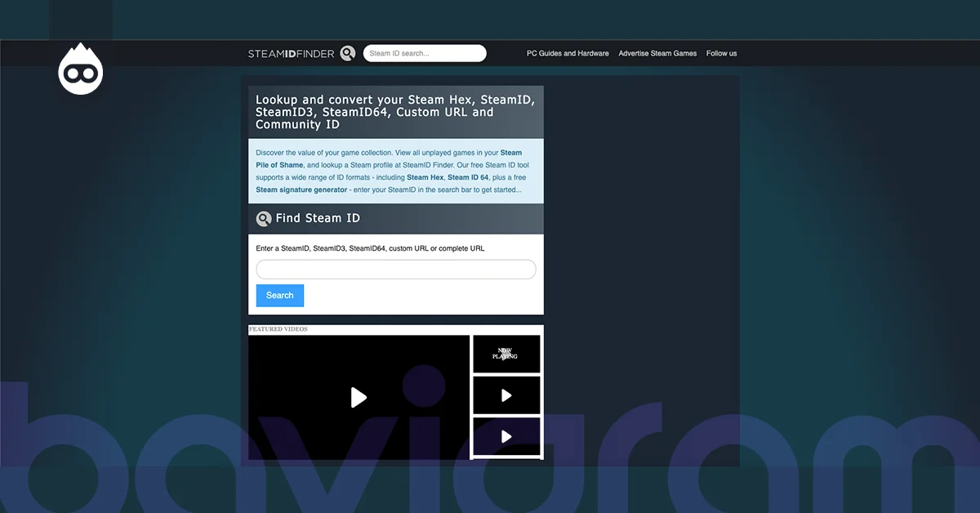Screen dimensions: 980x513
Task: Click the SteamID entry field under Find Steam ID
Action: coord(395,269)
